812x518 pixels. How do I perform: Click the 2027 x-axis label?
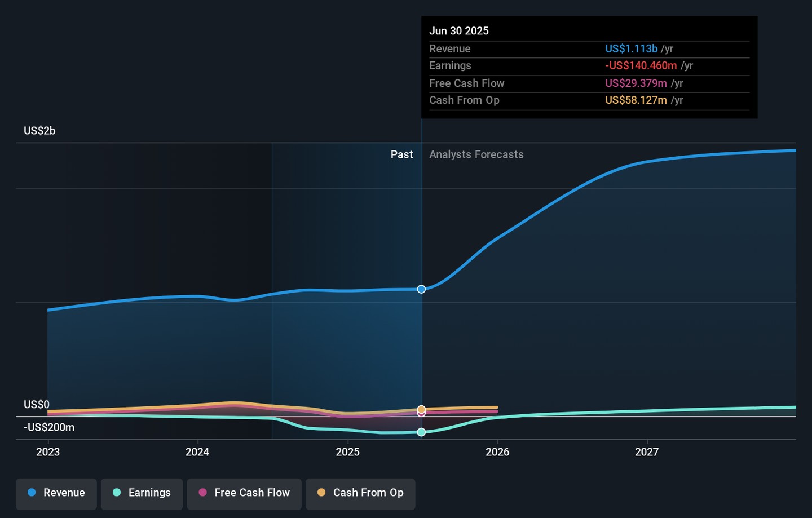pyautogui.click(x=647, y=452)
